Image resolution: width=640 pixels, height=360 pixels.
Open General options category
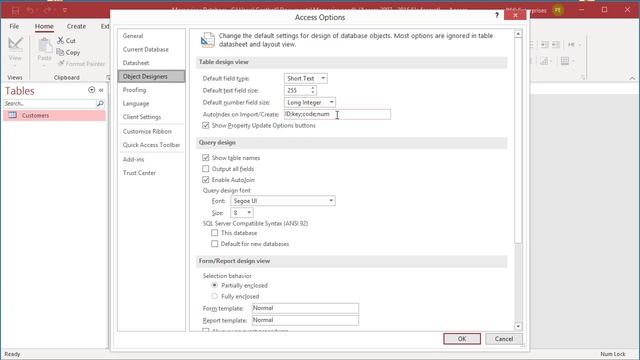point(151,36)
